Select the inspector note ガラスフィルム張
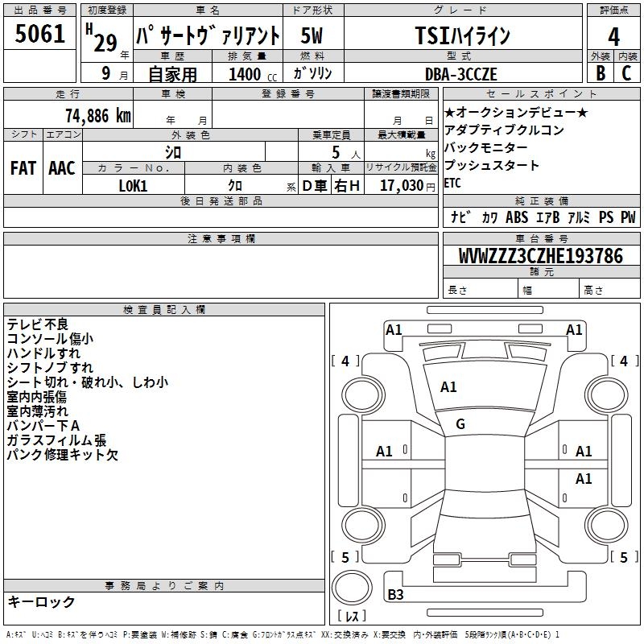Screen dimensions: 644x644 pos(56,440)
